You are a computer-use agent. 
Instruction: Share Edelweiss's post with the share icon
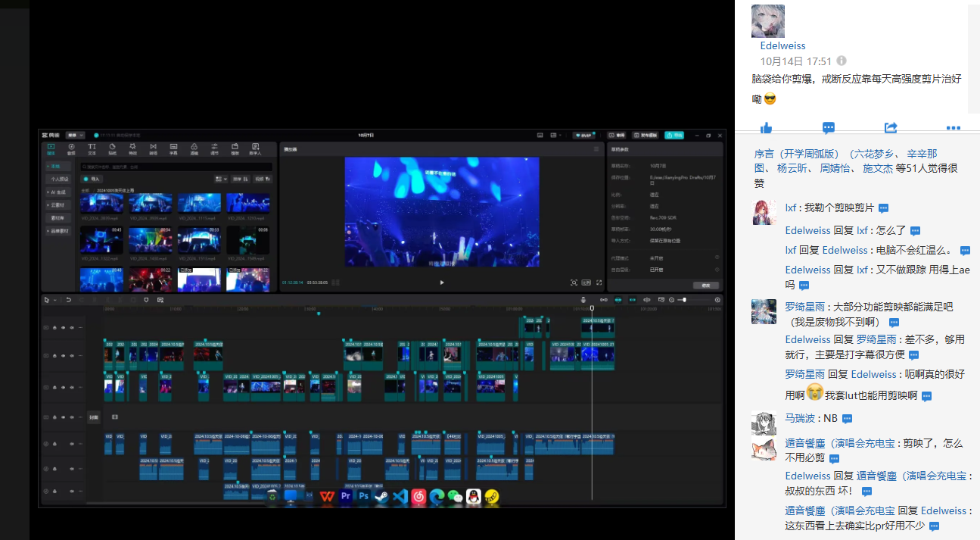(891, 128)
